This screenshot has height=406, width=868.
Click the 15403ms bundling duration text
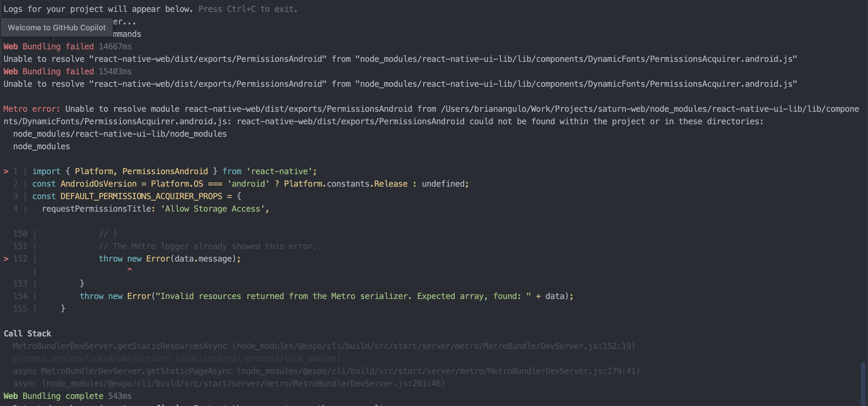click(x=115, y=71)
